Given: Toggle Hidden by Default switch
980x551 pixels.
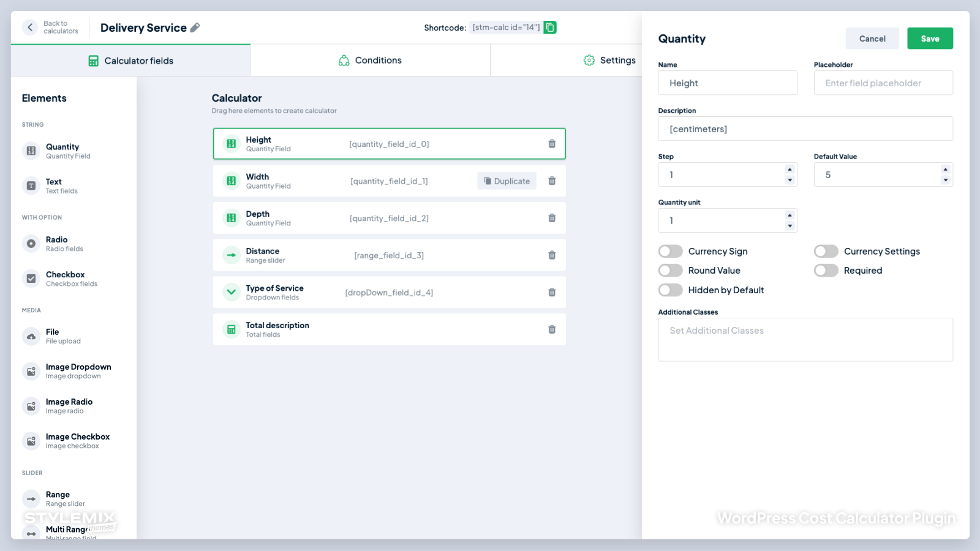Looking at the screenshot, I should 671,290.
